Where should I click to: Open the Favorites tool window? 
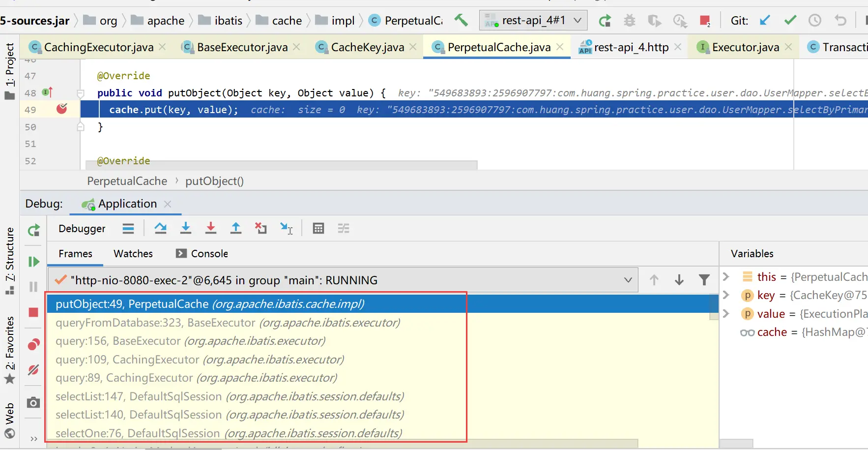click(x=10, y=350)
